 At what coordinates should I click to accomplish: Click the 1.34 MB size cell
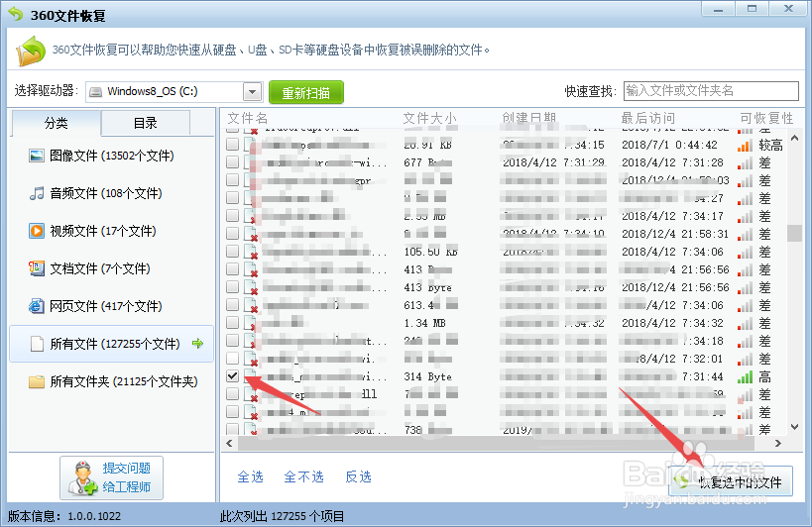pyautogui.click(x=424, y=323)
